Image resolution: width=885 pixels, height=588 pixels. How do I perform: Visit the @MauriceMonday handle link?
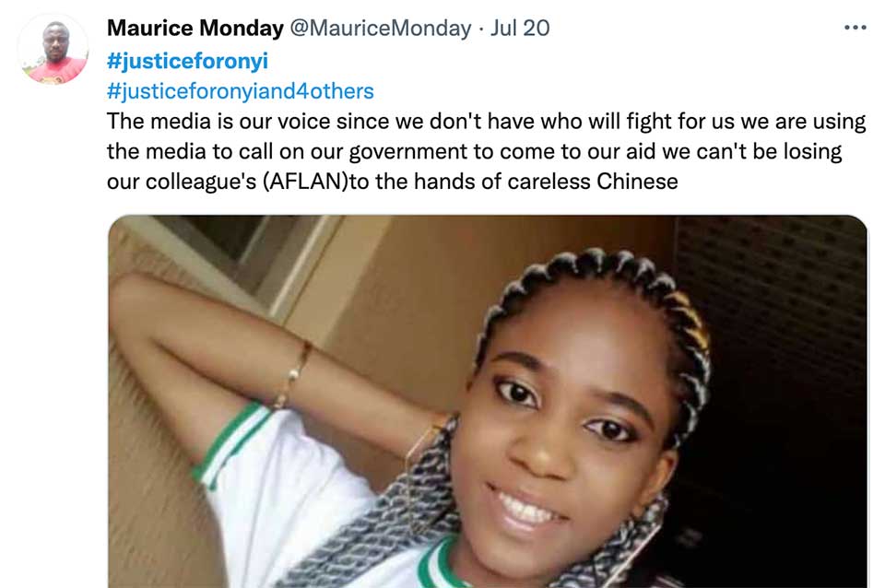point(381,29)
